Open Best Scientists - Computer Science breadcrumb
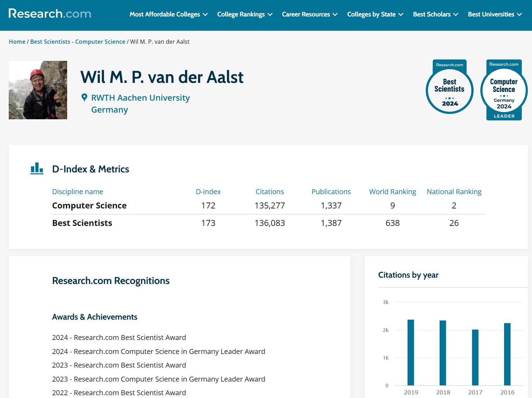The height and width of the screenshot is (398, 532). 78,42
